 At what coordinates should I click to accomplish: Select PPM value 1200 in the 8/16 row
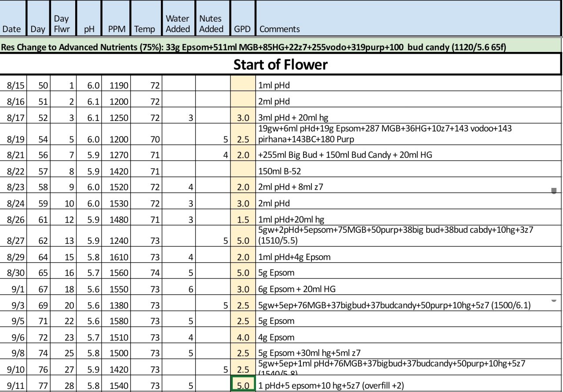(117, 102)
